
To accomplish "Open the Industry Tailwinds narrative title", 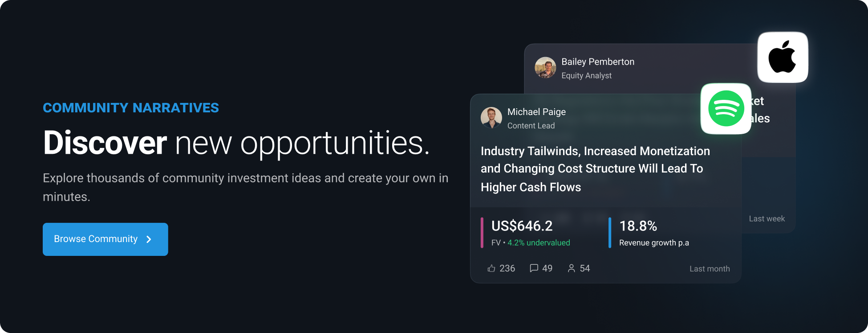I will click(595, 169).
